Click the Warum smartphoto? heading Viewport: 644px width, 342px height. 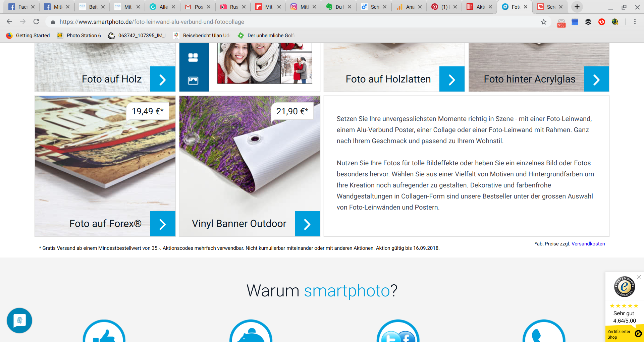(x=322, y=291)
